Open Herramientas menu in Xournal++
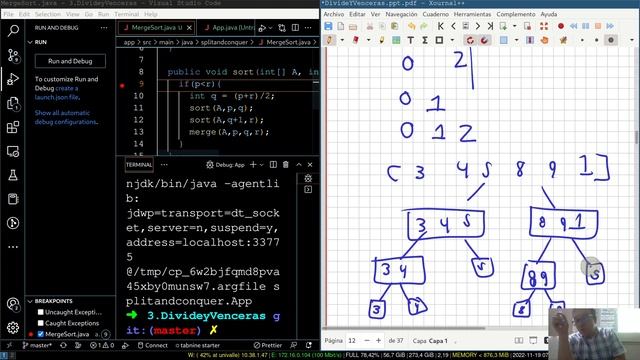The height and width of the screenshot is (360, 640). tap(472, 14)
